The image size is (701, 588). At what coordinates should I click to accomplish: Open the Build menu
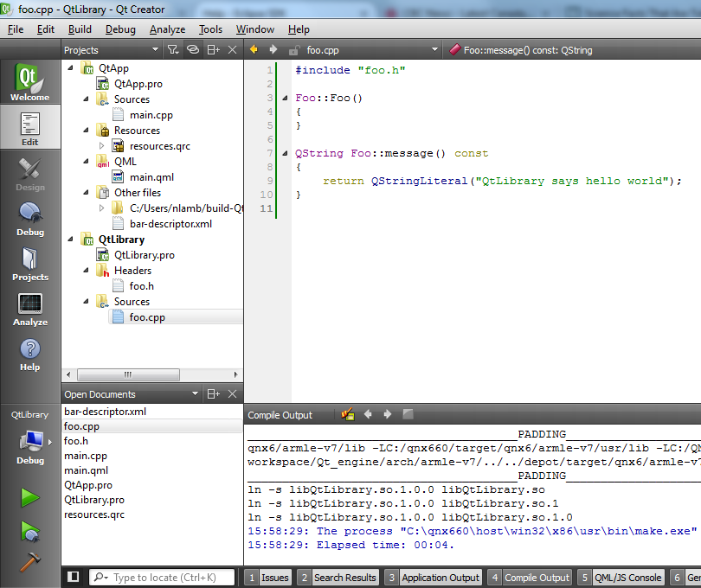(80, 29)
